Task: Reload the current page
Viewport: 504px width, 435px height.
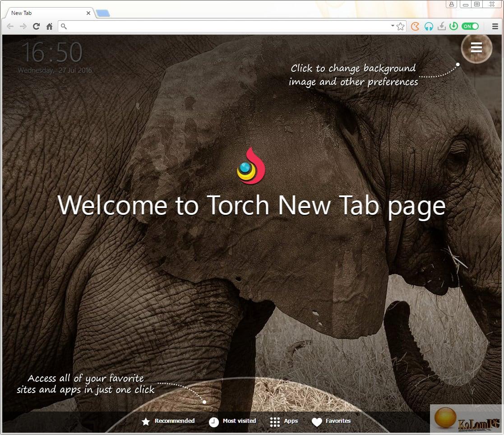Action: pyautogui.click(x=36, y=26)
